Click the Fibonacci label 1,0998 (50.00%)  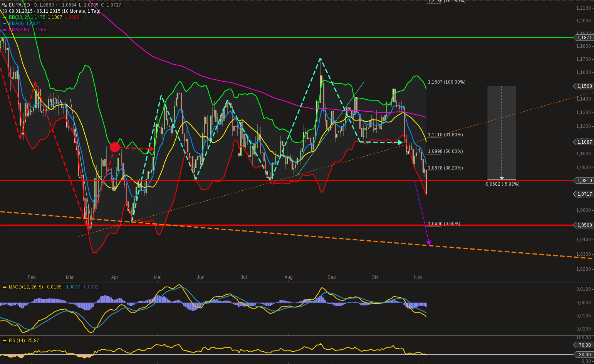click(x=446, y=151)
